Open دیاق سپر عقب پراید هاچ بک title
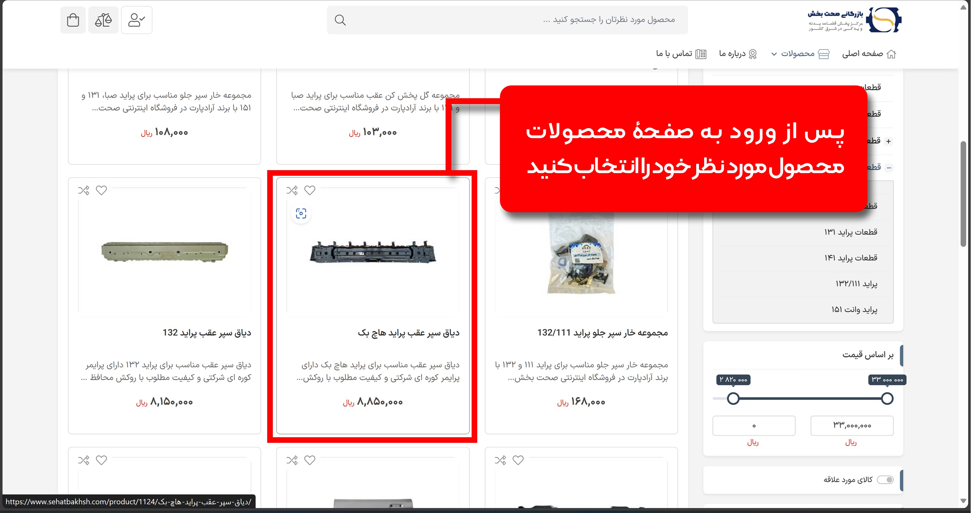 [409, 333]
